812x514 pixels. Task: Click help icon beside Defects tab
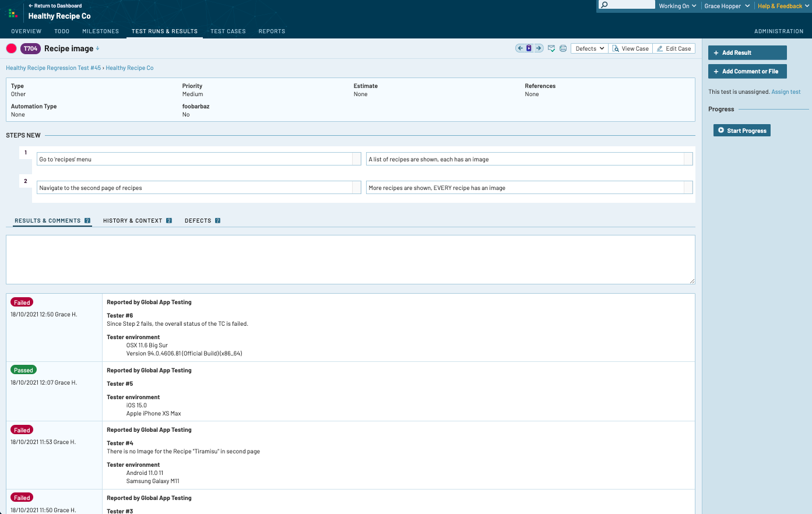click(217, 221)
